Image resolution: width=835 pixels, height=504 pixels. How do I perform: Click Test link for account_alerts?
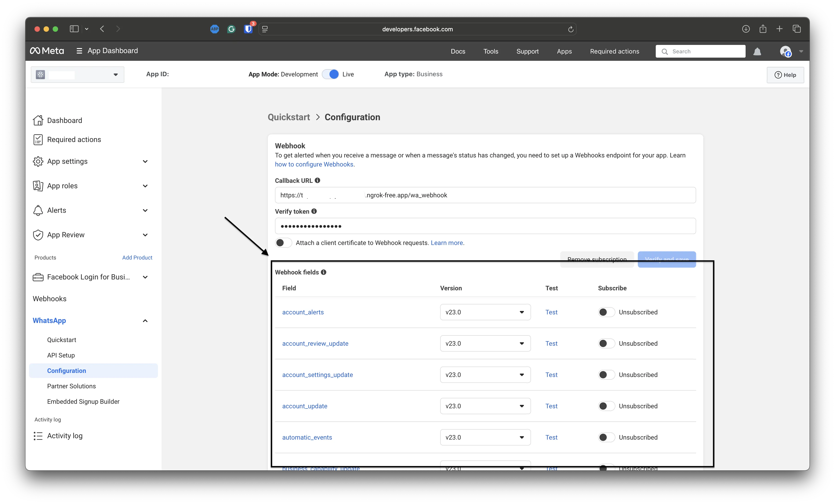(551, 312)
